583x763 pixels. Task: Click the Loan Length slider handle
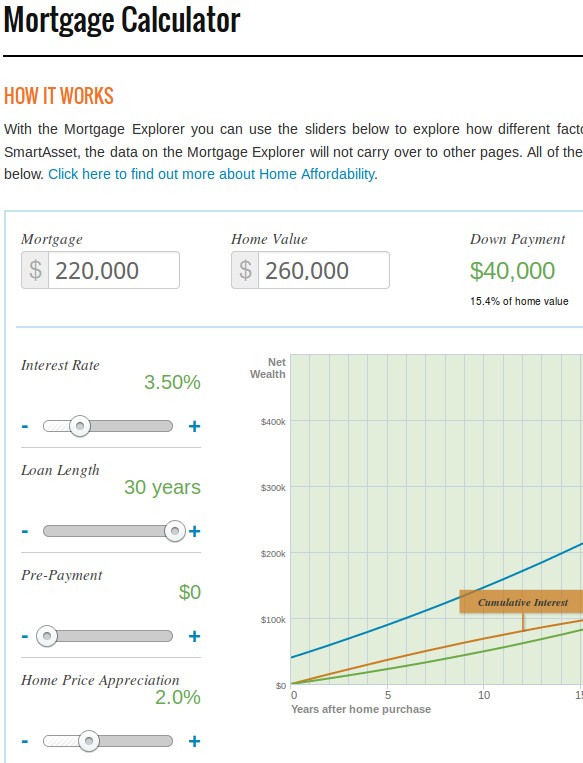click(x=175, y=531)
